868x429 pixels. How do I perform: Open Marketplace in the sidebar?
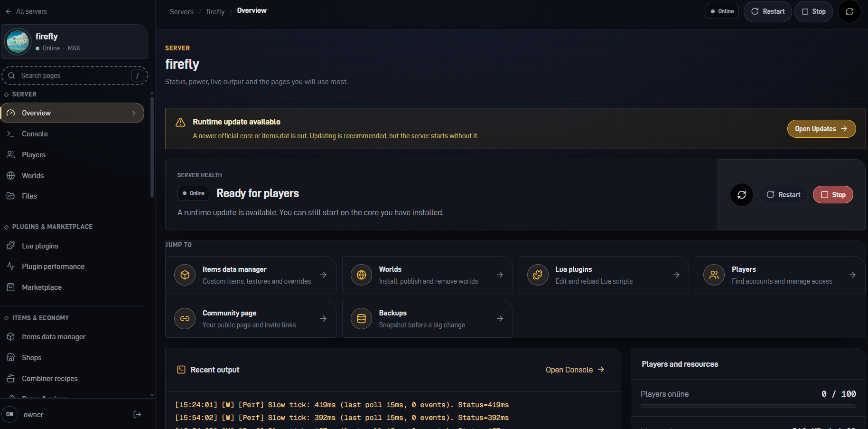tap(72, 287)
